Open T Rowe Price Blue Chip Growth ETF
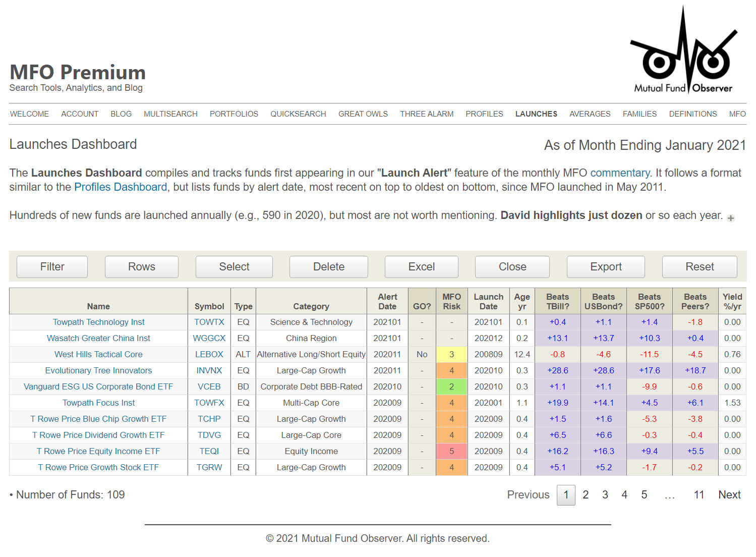This screenshot has height=557, width=756. (99, 419)
